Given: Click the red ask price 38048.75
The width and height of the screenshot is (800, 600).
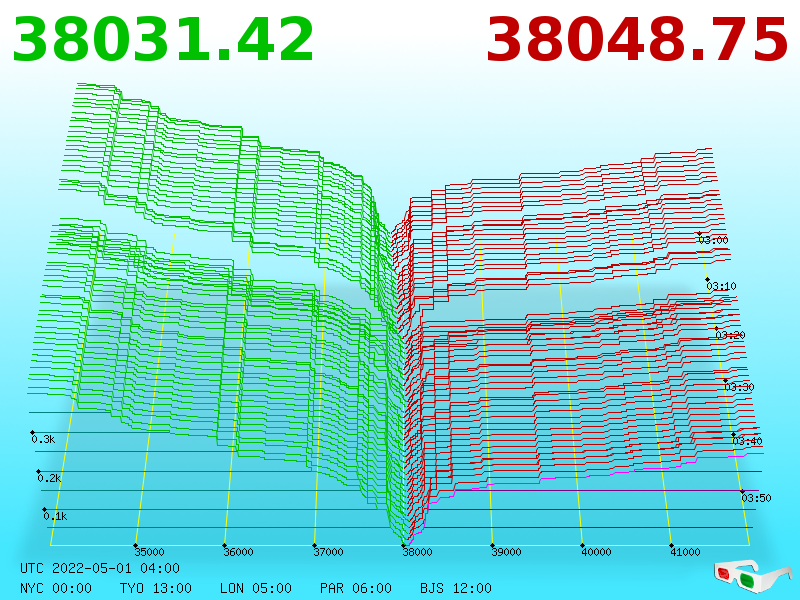Looking at the screenshot, I should tap(637, 40).
